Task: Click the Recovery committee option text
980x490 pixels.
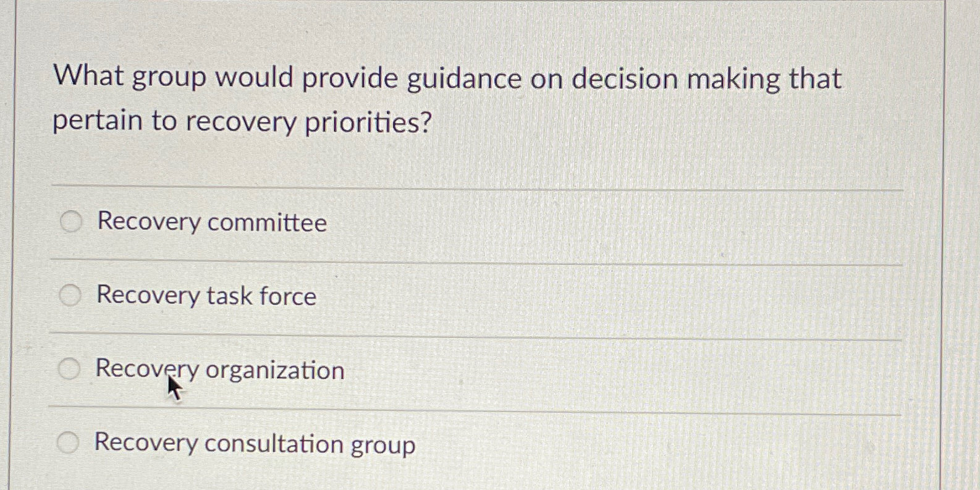Action: (211, 223)
